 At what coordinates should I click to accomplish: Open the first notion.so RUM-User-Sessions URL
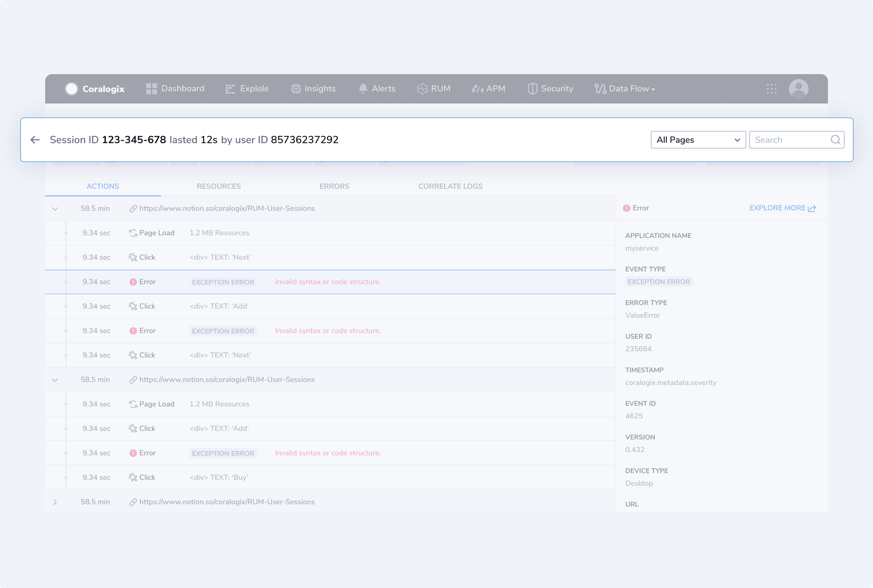pyautogui.click(x=227, y=208)
